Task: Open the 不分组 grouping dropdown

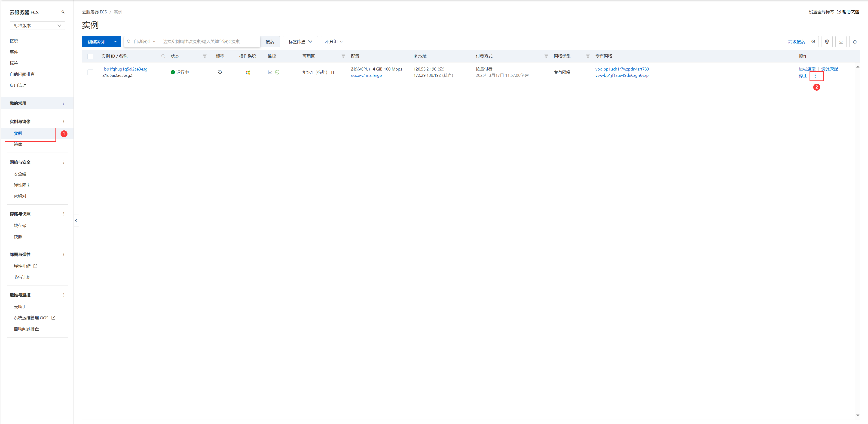Action: [333, 42]
